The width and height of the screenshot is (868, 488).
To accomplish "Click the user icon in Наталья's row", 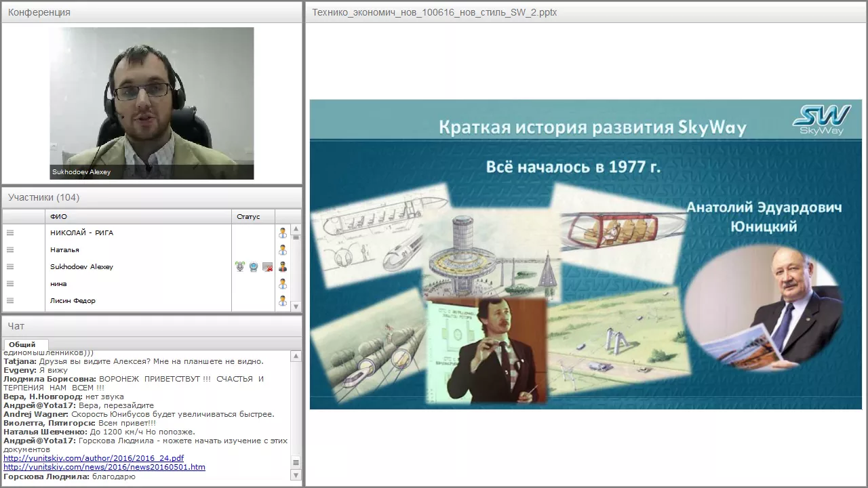I will (x=283, y=250).
